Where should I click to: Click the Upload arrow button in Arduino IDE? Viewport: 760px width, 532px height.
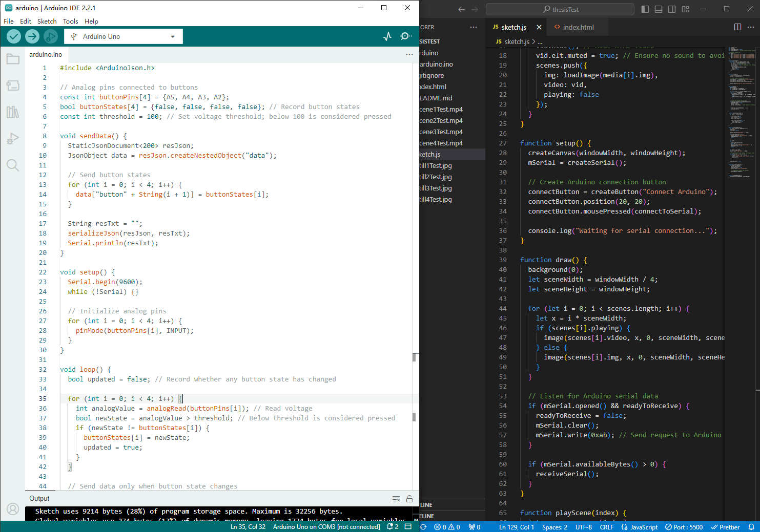pos(32,36)
